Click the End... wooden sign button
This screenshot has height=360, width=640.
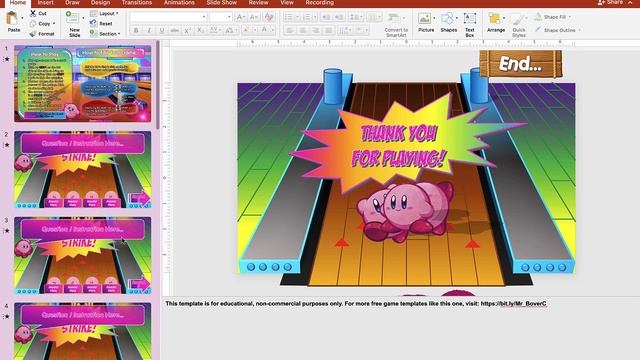point(520,64)
